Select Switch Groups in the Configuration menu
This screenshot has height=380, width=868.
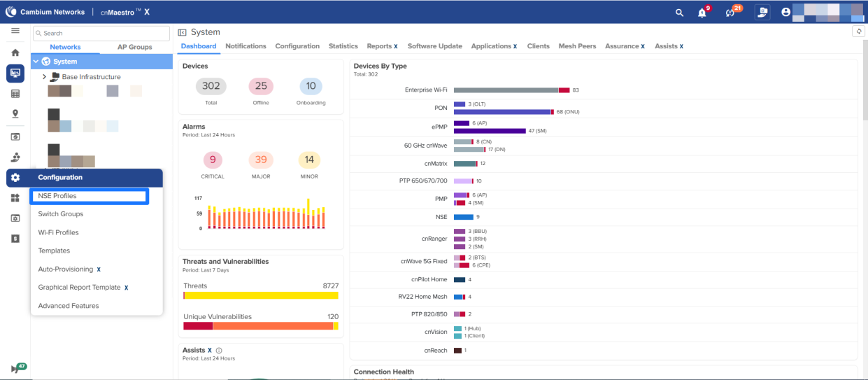61,214
